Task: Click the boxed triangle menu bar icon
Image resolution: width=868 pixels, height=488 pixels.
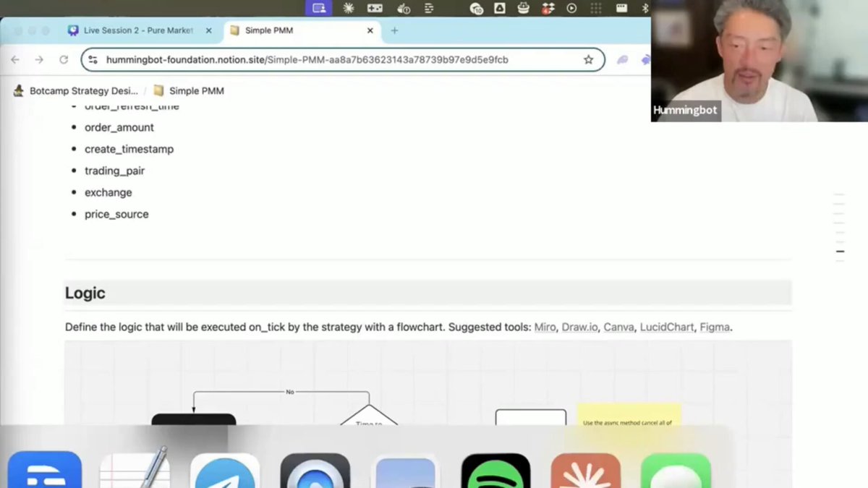Action: click(x=500, y=8)
